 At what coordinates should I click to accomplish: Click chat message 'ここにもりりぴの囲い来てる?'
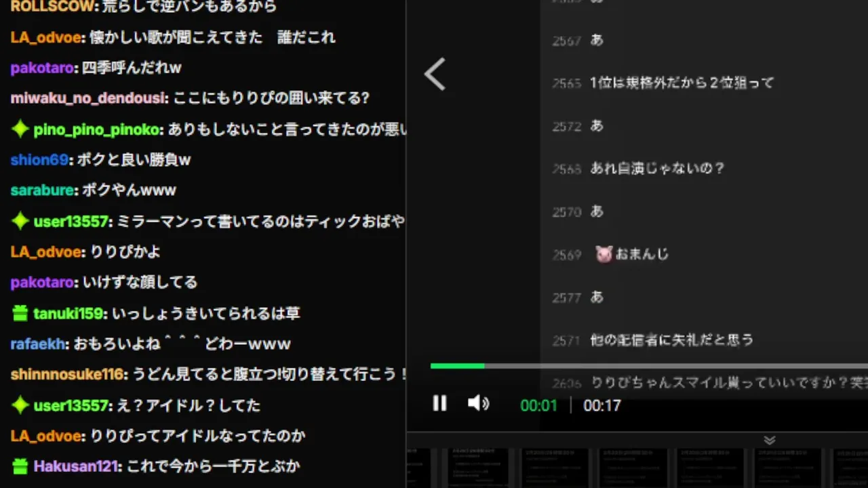(x=271, y=98)
